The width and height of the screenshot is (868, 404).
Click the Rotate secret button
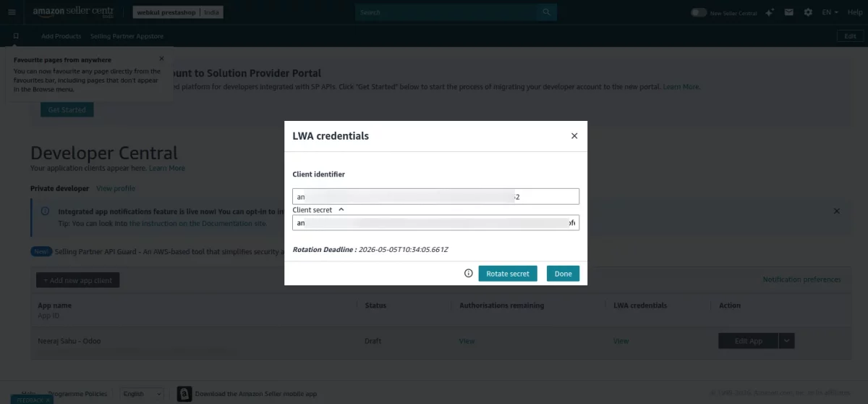coord(508,274)
